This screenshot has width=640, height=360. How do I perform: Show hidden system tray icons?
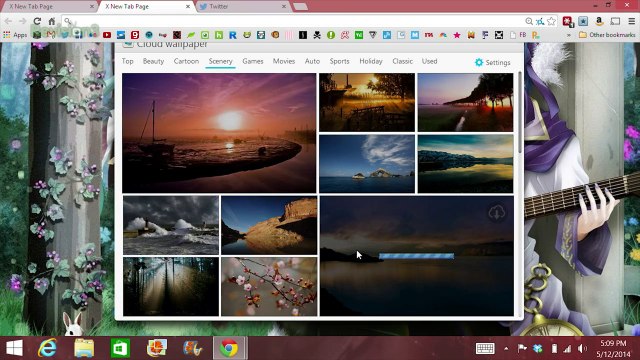tap(506, 349)
